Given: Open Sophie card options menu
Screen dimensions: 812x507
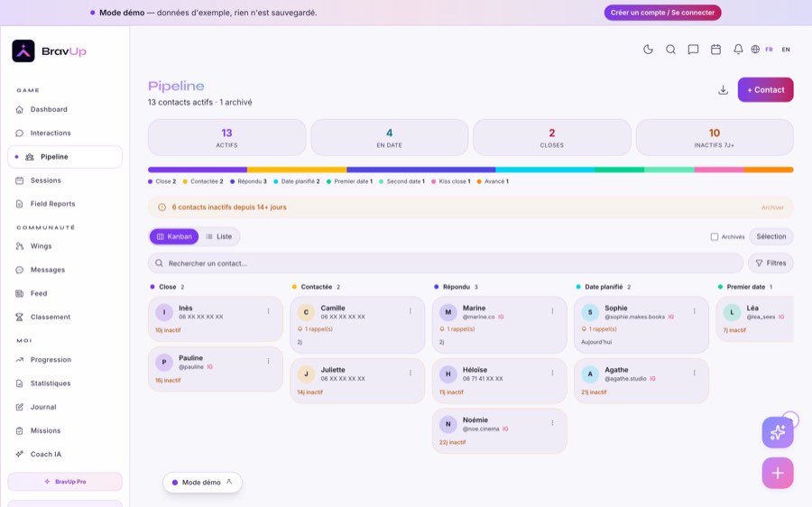Looking at the screenshot, I should click(694, 311).
